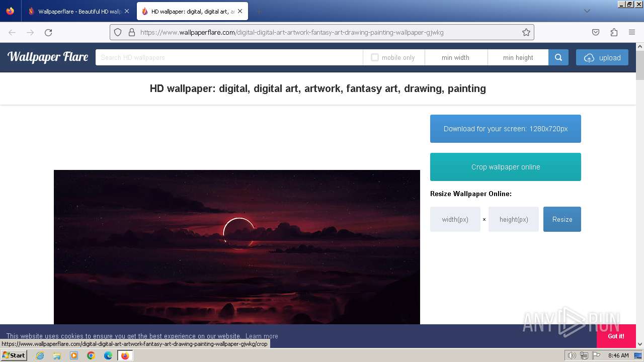Select the HD wallpaper: digital tab
The image size is (644, 362).
tap(192, 11)
